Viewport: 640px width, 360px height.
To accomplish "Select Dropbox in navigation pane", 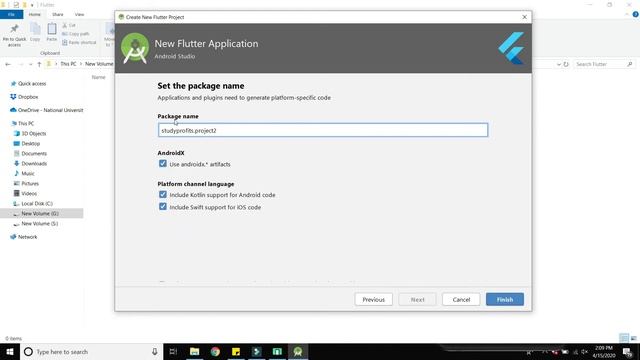I will (28, 97).
